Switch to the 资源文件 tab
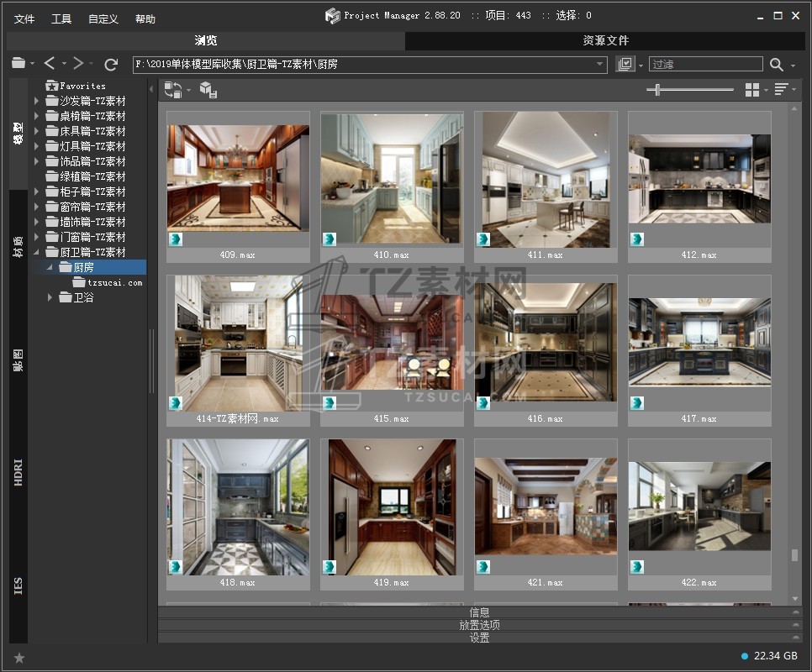812x672 pixels. tap(605, 40)
